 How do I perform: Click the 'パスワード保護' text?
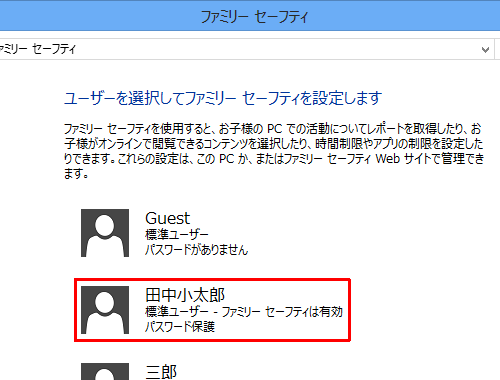[x=180, y=326]
